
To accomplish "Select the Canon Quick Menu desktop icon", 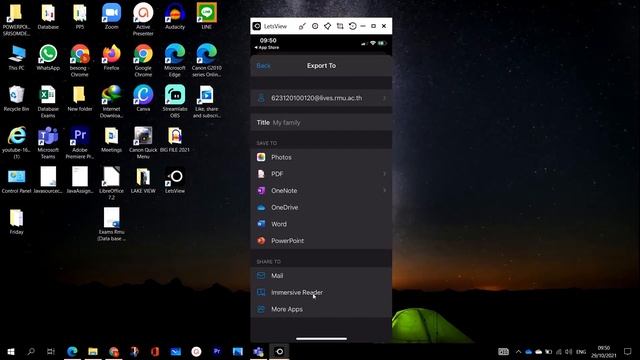I will (143, 142).
